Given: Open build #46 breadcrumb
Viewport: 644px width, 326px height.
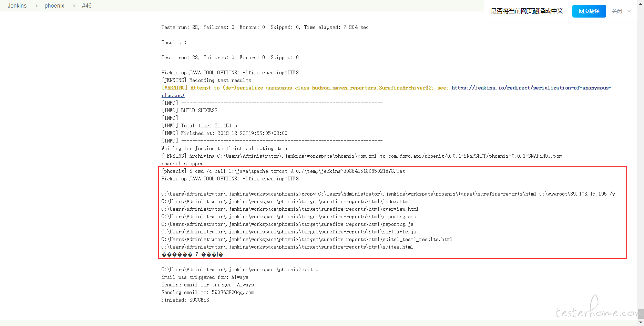Looking at the screenshot, I should coord(87,6).
